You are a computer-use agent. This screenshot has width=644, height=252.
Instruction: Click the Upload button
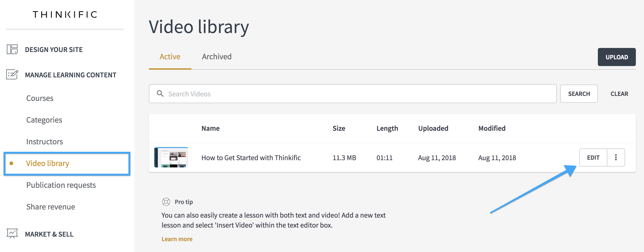(616, 57)
